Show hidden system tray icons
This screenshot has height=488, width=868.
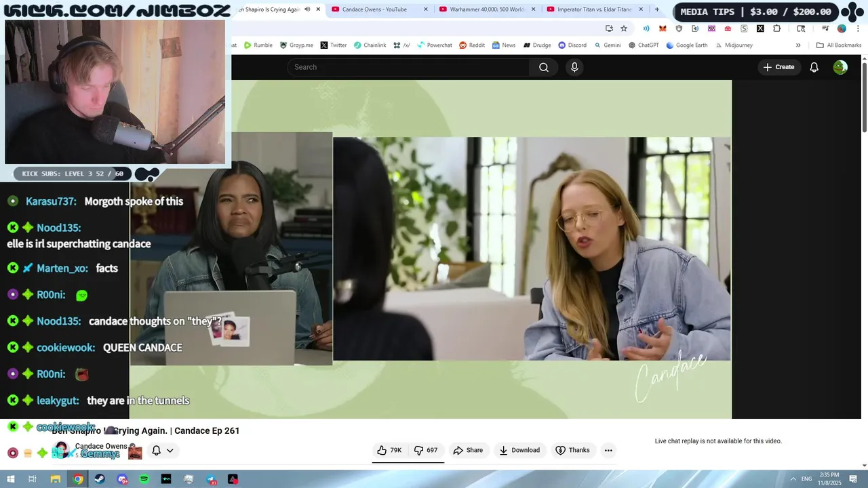coord(793,479)
